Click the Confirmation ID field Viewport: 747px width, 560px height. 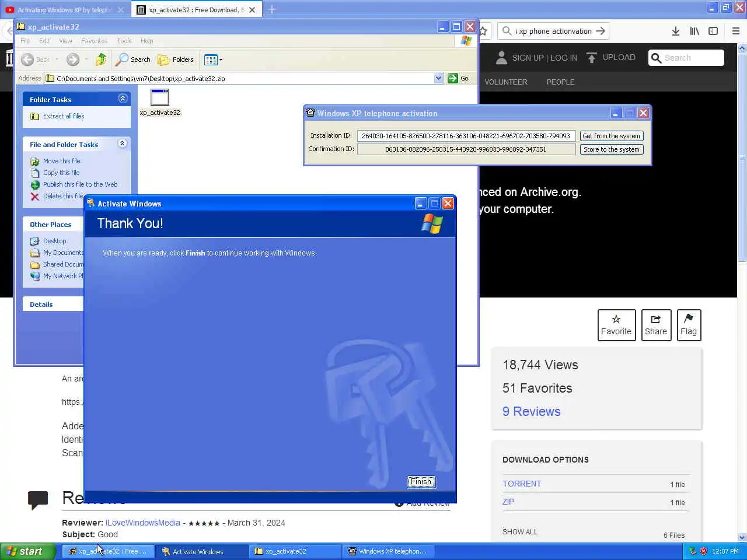466,149
